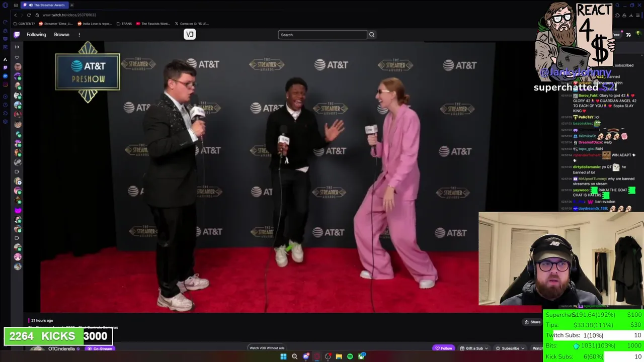This screenshot has height=362, width=644.
Task: Go forward in browser history
Action: (22, 15)
